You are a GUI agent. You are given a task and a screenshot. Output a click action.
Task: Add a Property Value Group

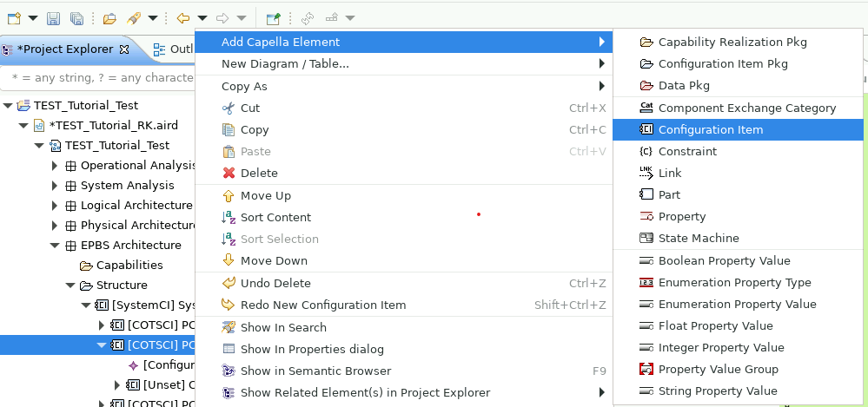pyautogui.click(x=738, y=369)
